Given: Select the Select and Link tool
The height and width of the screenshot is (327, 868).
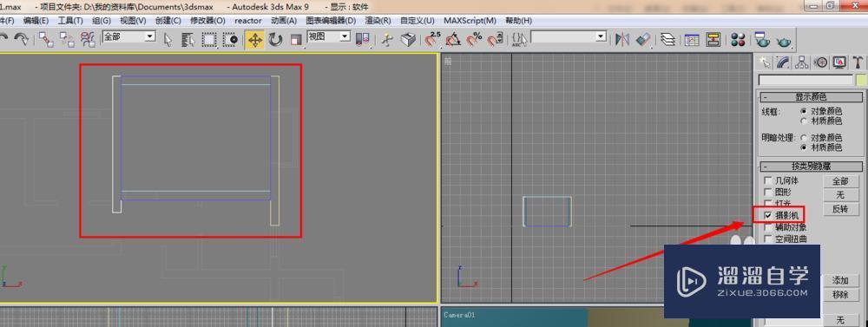Looking at the screenshot, I should coord(47,39).
